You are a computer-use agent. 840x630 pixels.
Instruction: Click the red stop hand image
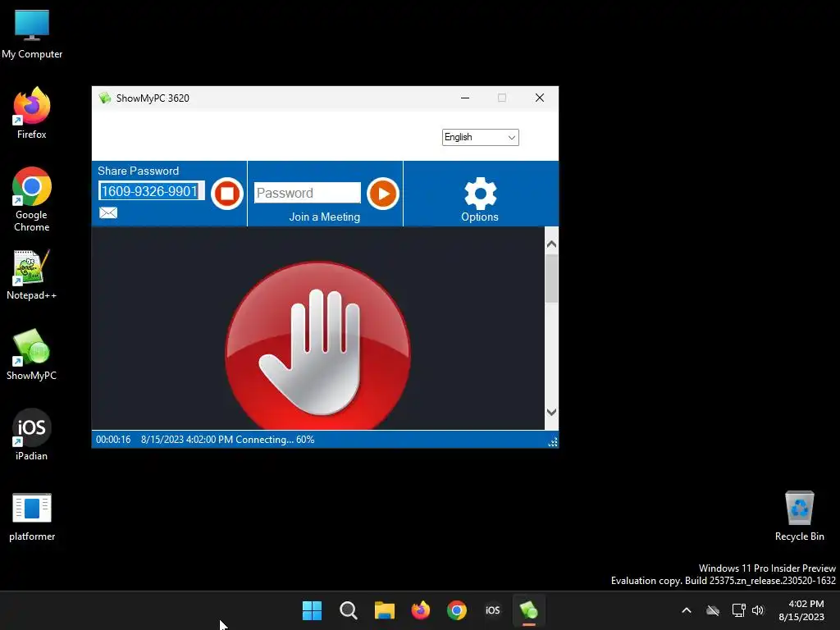click(x=317, y=345)
